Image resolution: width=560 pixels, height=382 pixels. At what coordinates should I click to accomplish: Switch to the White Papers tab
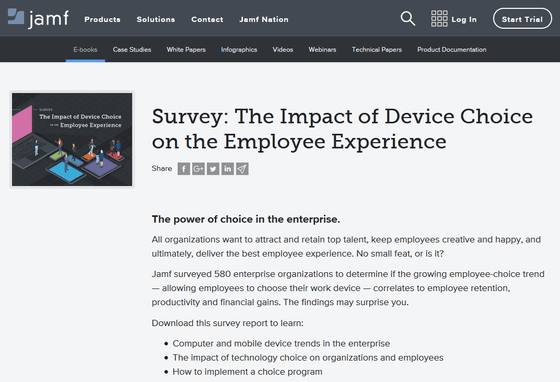[x=186, y=50]
